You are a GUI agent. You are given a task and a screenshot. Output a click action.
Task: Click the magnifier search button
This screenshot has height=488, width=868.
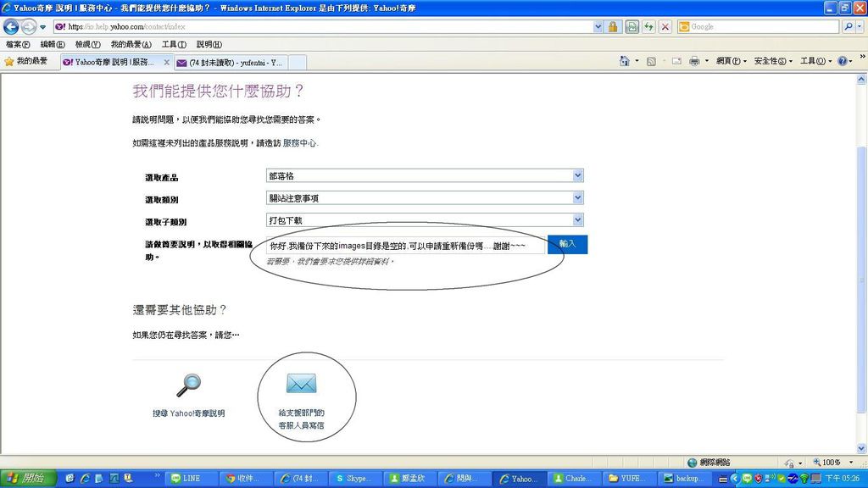[848, 26]
